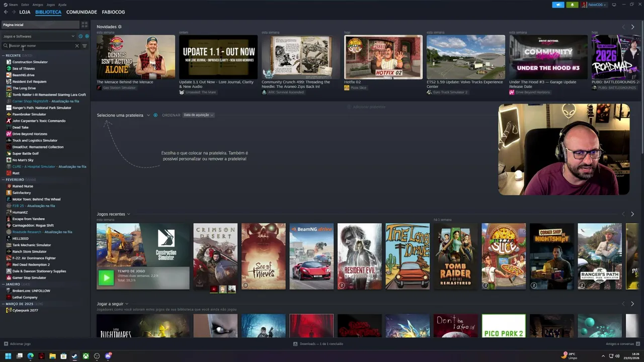The height and width of the screenshot is (362, 644).
Task: Switch to Big Picture mode monitor icon
Action: 614,5
